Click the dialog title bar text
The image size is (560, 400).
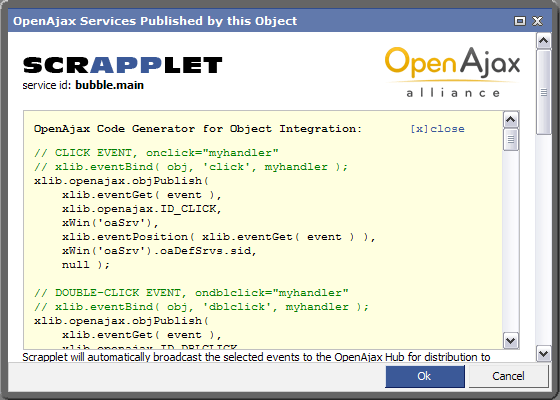155,21
